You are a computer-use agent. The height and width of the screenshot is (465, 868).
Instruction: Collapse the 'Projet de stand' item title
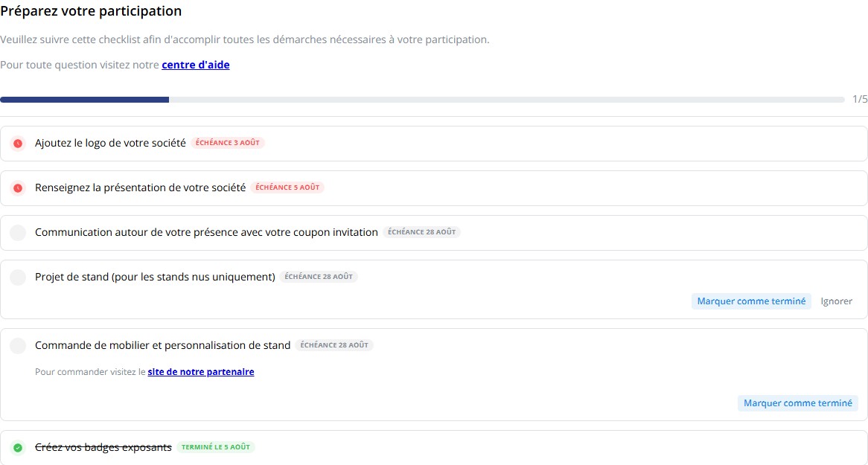[155, 277]
